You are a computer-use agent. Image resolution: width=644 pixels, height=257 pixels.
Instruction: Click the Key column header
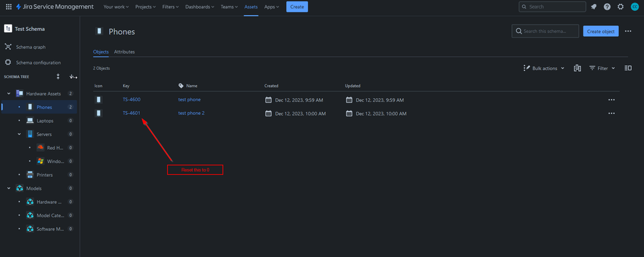tap(126, 86)
